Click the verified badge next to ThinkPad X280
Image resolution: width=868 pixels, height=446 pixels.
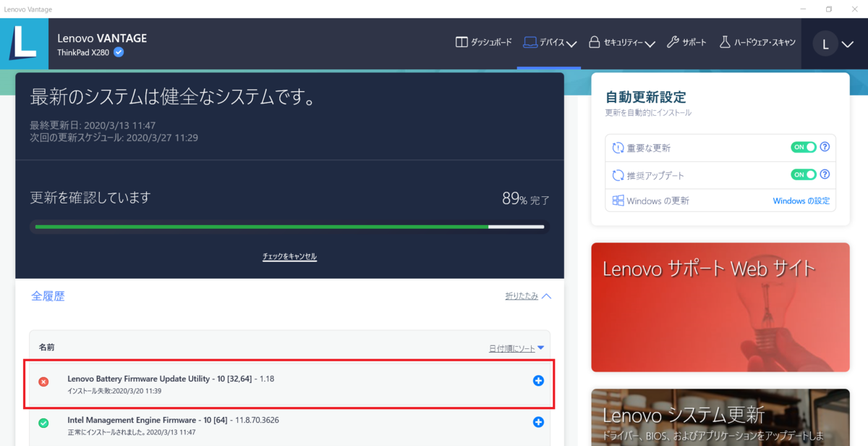[119, 52]
